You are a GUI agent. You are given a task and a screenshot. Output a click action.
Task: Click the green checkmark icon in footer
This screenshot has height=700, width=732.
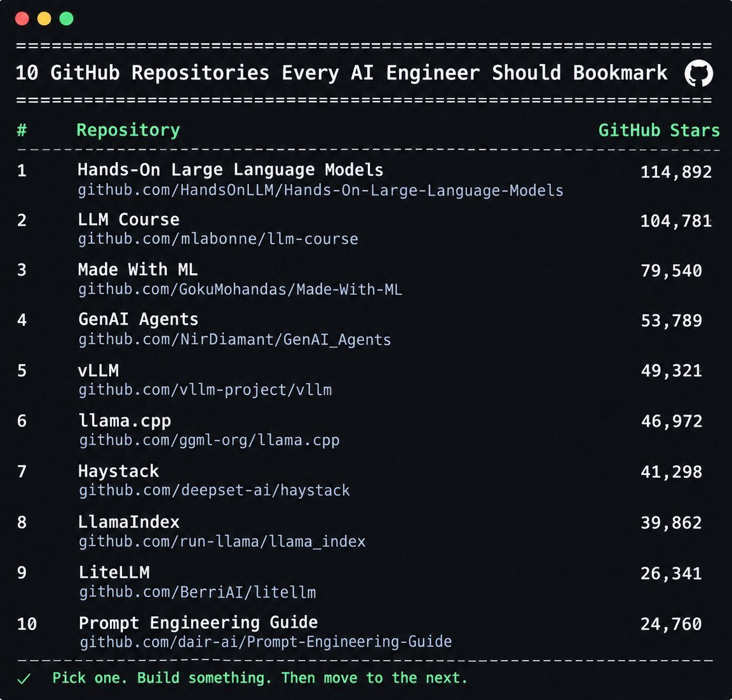pos(24,678)
